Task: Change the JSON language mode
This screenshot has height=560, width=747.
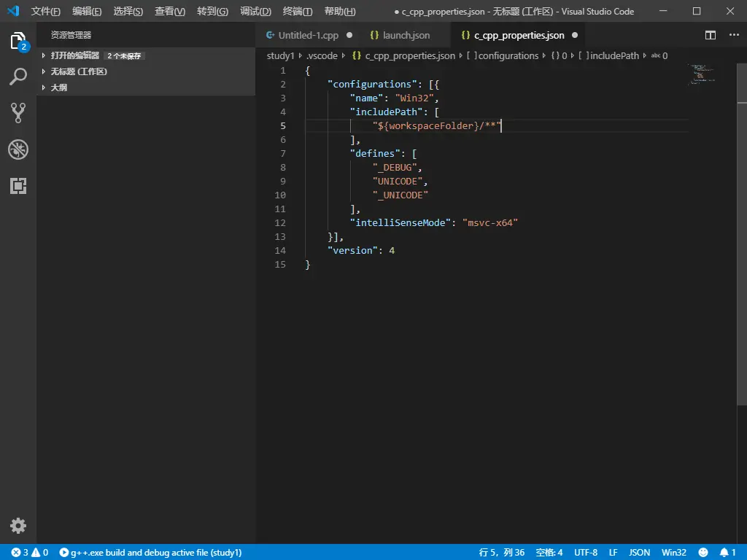Action: 639,553
